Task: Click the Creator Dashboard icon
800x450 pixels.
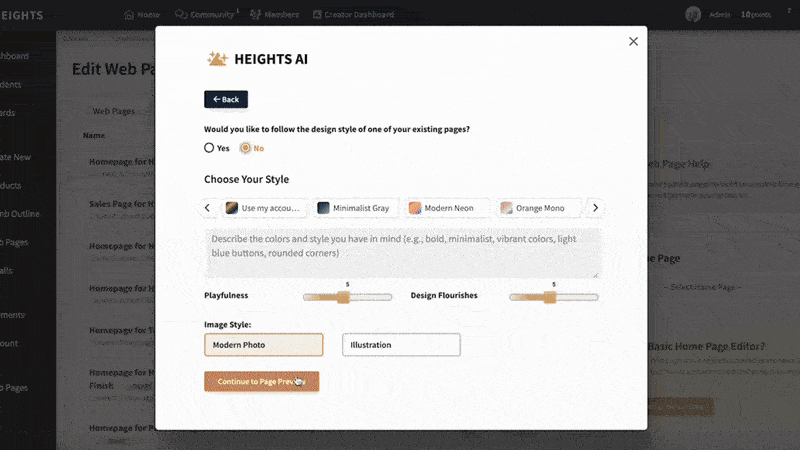Action: pyautogui.click(x=317, y=14)
